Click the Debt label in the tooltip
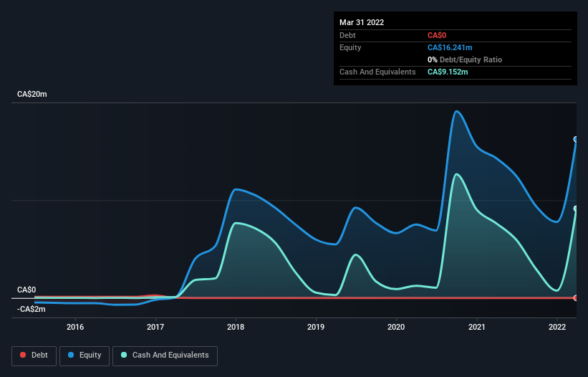This screenshot has height=377, width=588. point(347,35)
